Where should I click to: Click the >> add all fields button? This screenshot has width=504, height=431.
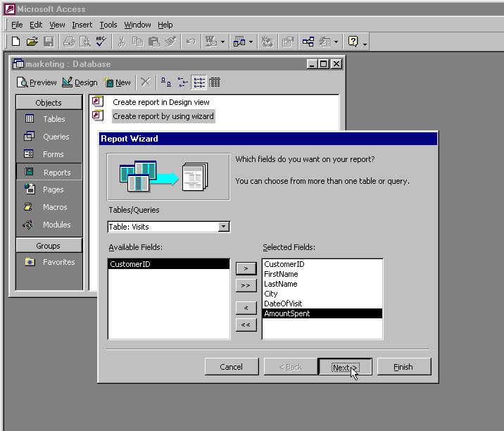pyautogui.click(x=246, y=285)
